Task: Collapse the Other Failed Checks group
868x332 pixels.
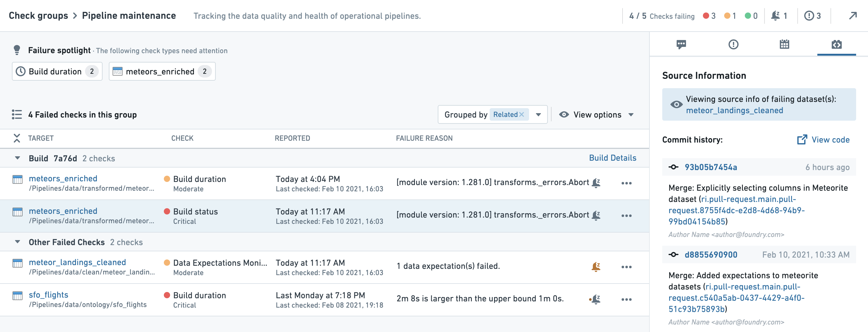Action: coord(18,242)
